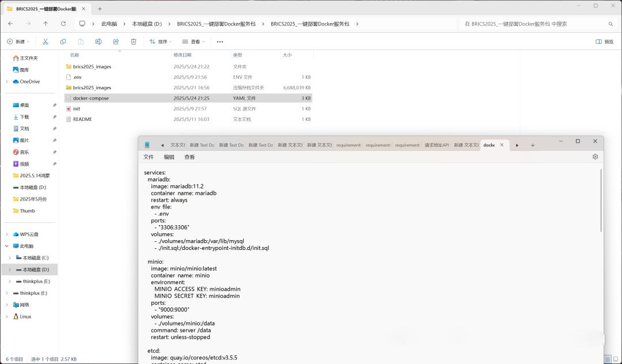Click 本地磁盘 (D:) in the address breadcrumb
This screenshot has height=364, width=622.
(147, 24)
